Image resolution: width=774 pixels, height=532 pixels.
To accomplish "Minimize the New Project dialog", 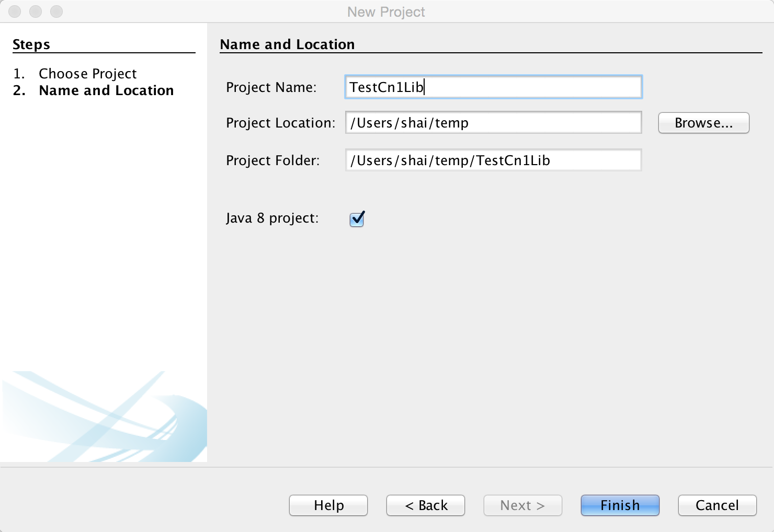I will 36,11.
